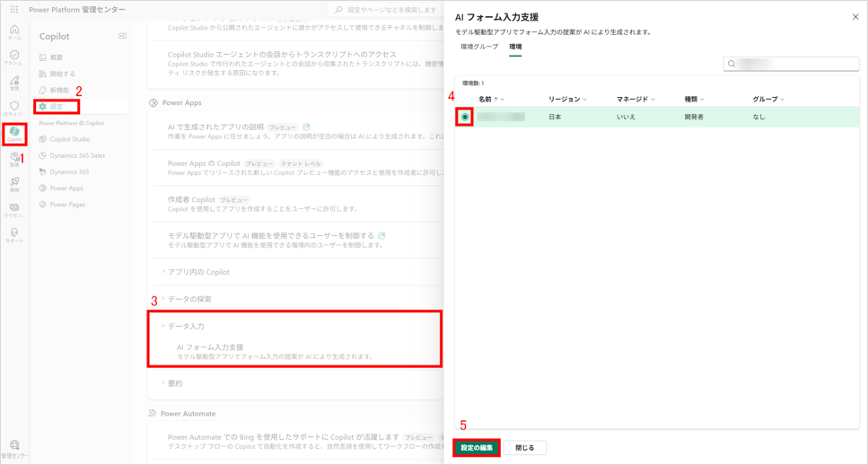Expand アプリ内の Copilot section
This screenshot has width=868, height=465.
pos(163,272)
